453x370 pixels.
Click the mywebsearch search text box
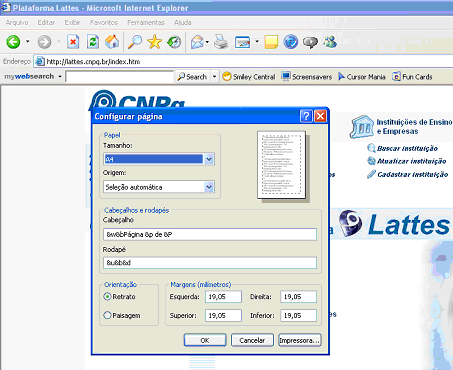click(x=119, y=77)
